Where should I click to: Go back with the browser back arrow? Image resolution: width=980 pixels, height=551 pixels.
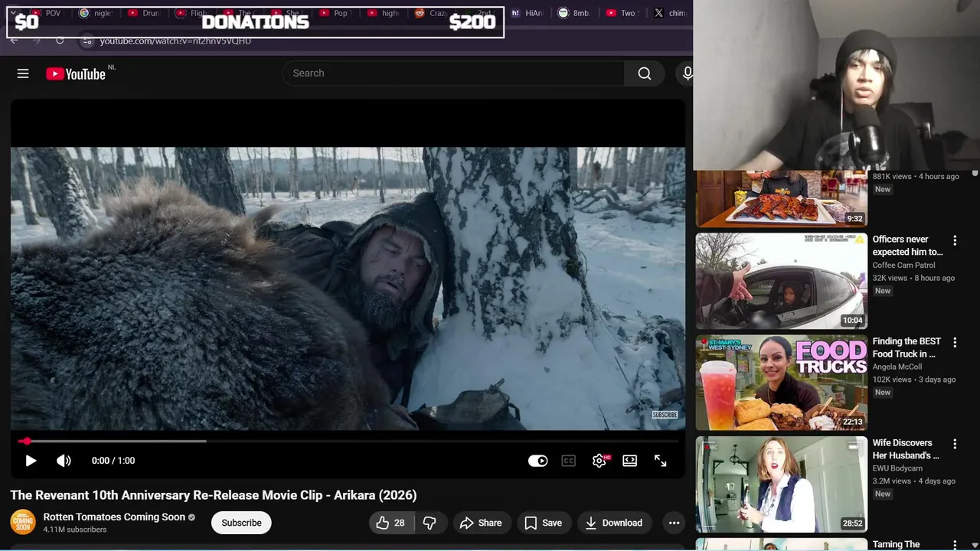pos(14,41)
